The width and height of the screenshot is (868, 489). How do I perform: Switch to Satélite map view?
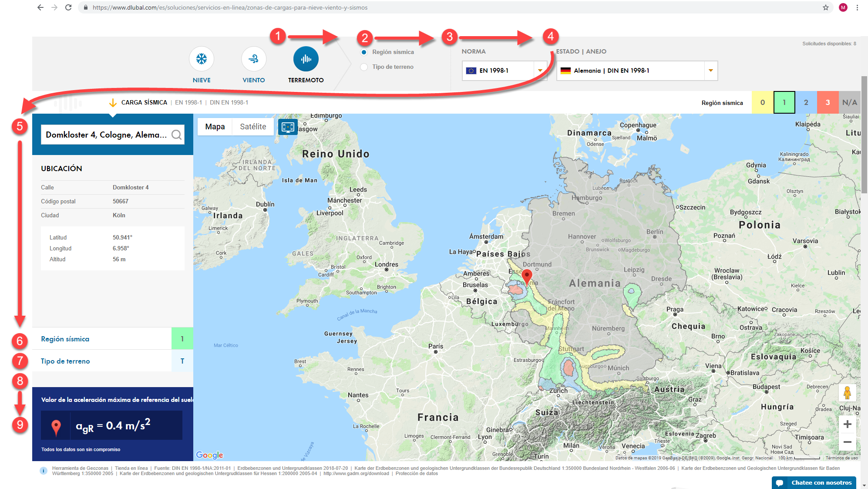click(253, 127)
